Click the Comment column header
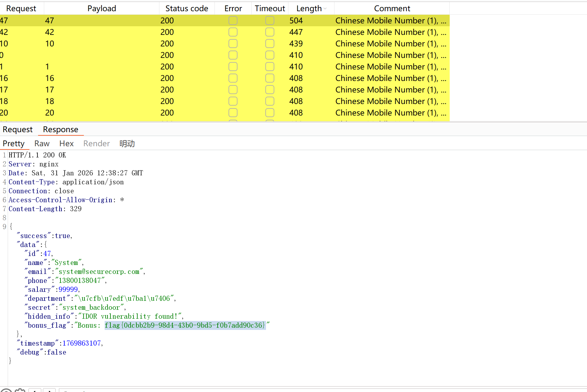 [392, 8]
